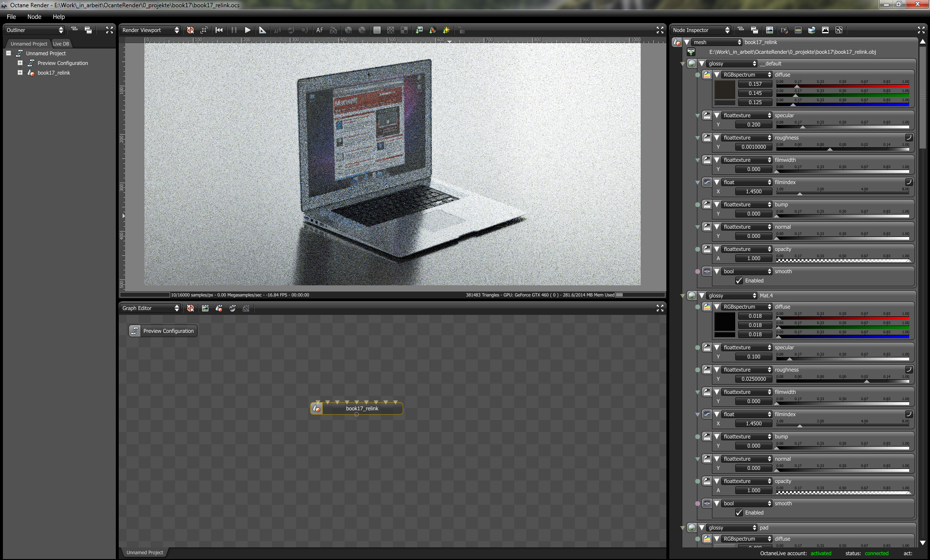Select the ruler measurement tool icon
The height and width of the screenshot is (560, 930).
click(262, 30)
